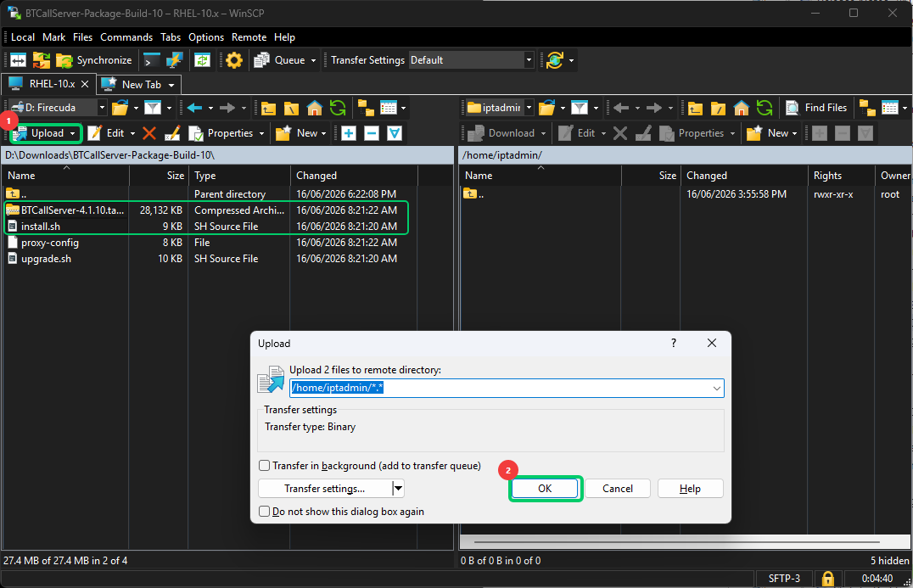Click the remote panel home directory icon
This screenshot has height=588, width=913.
(x=742, y=108)
